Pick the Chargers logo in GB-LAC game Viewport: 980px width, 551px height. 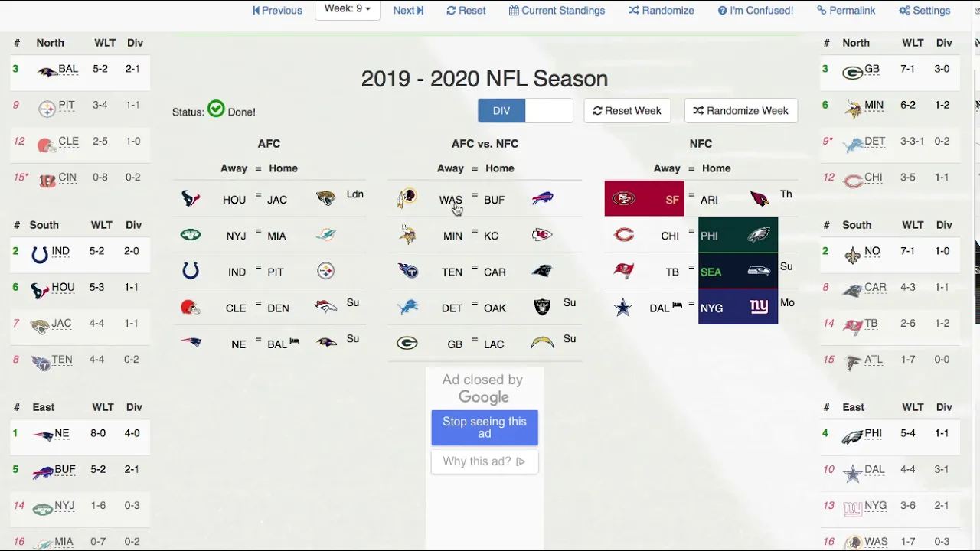[x=543, y=343]
